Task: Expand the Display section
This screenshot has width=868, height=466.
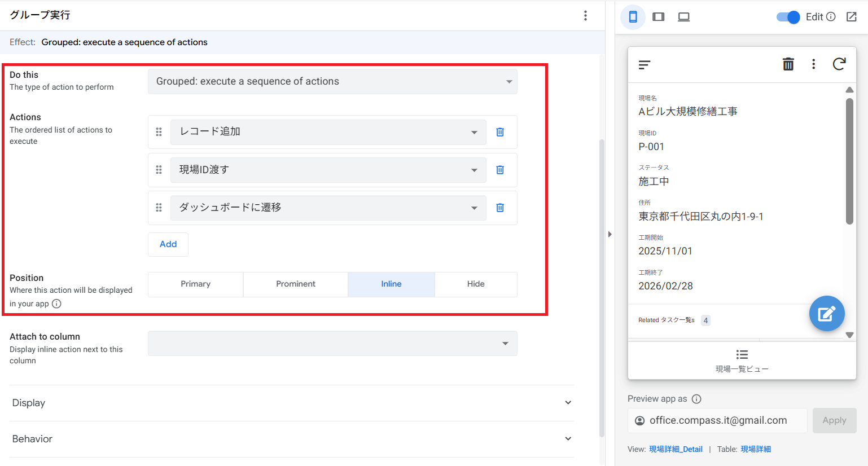Action: click(x=291, y=403)
